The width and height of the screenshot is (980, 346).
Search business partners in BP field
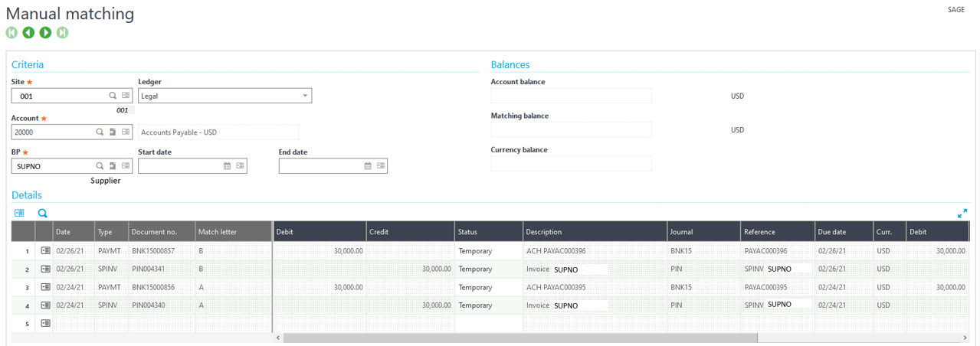[100, 166]
